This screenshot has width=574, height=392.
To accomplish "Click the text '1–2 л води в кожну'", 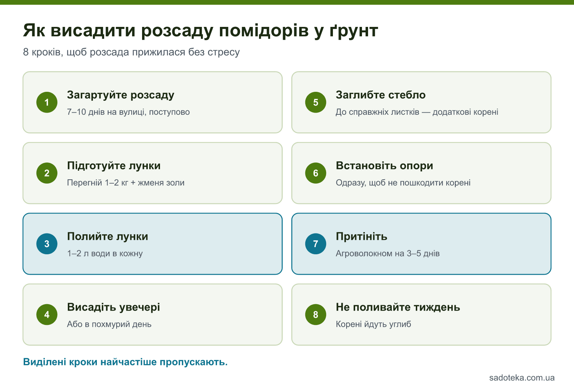I will tap(105, 254).
